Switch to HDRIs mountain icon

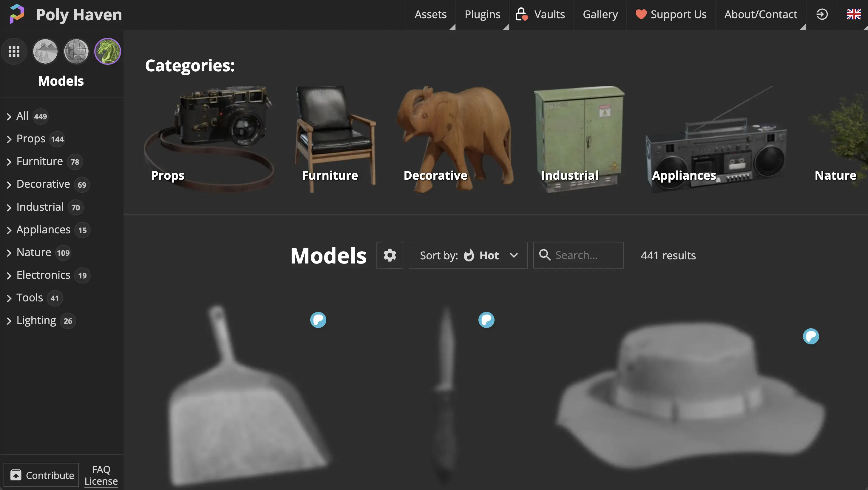click(x=45, y=51)
